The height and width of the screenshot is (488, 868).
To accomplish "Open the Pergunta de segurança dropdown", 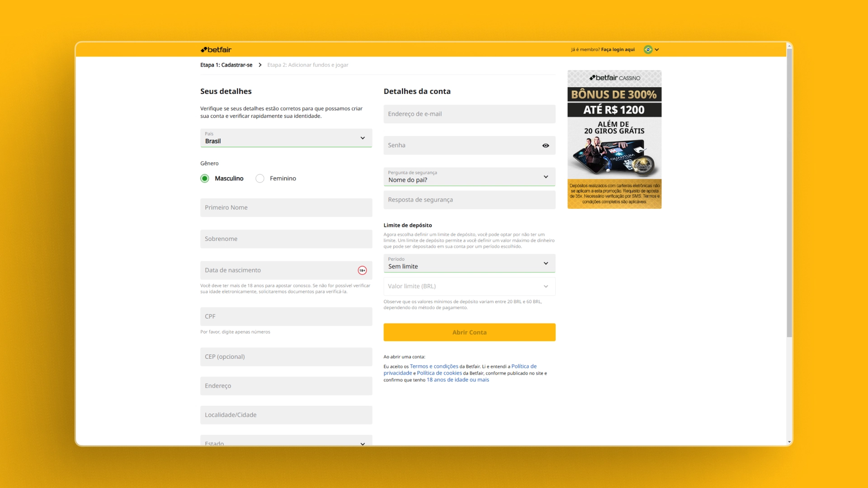I will pos(469,177).
